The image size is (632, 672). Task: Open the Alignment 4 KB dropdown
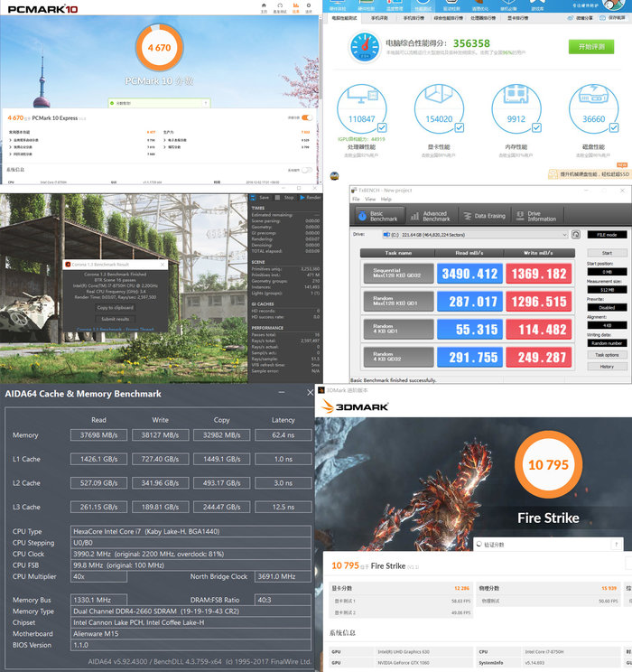pyautogui.click(x=607, y=325)
